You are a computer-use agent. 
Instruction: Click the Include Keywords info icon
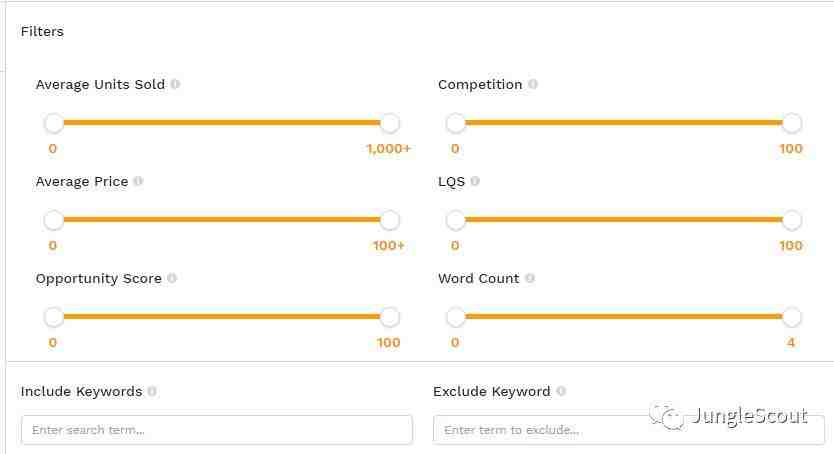(x=152, y=391)
